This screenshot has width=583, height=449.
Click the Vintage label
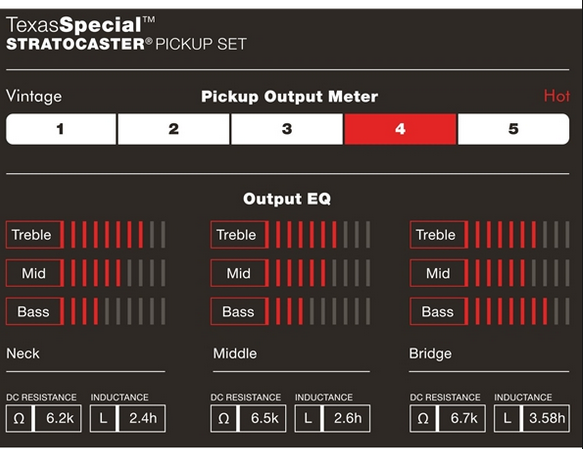[34, 97]
